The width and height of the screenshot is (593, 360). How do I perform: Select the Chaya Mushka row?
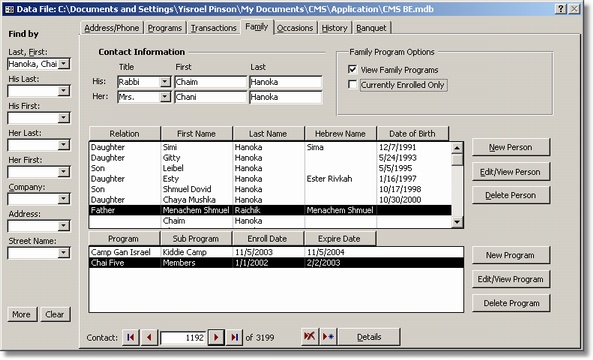coord(270,200)
